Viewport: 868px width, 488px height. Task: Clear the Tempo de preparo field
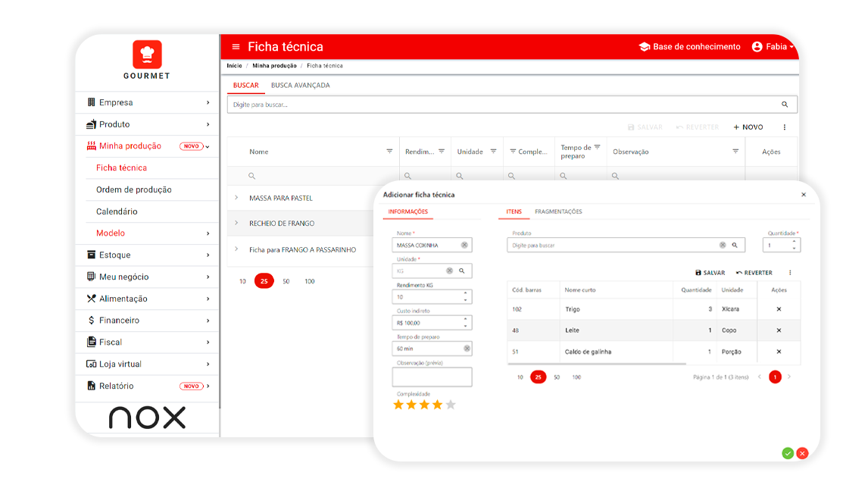(x=467, y=349)
